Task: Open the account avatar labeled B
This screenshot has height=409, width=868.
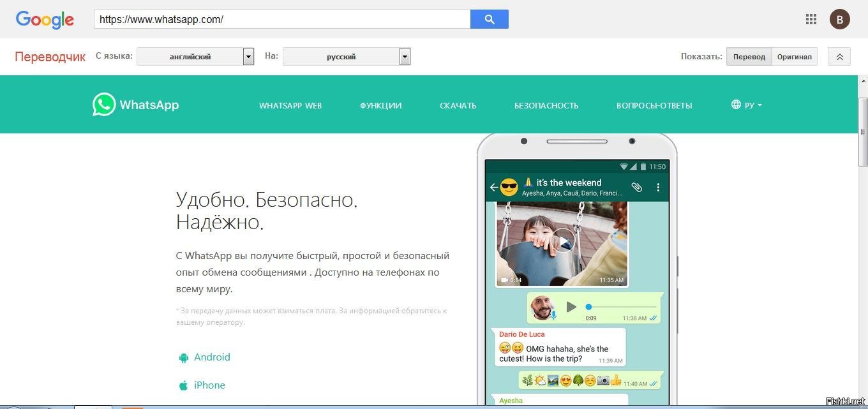Action: tap(839, 19)
